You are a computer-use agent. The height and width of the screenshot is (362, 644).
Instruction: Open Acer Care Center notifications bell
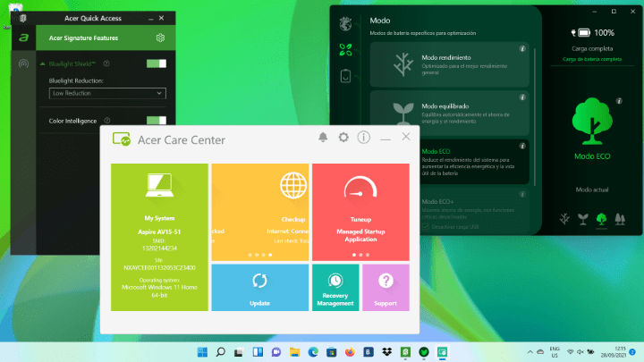coord(323,137)
